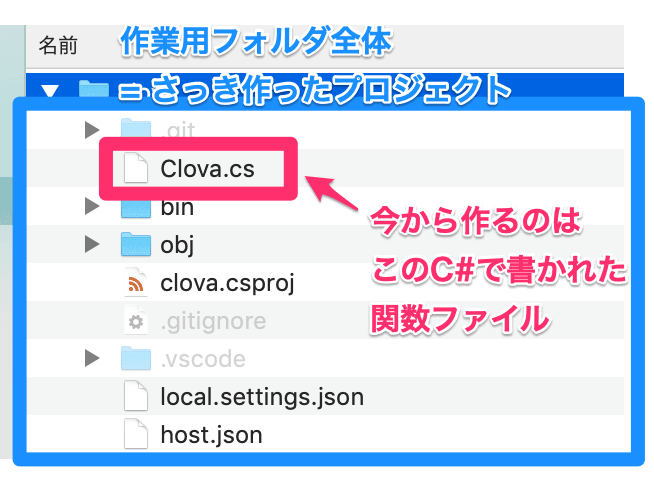Collapse the selected project folder triangle
654x478 pixels.
click(52, 91)
